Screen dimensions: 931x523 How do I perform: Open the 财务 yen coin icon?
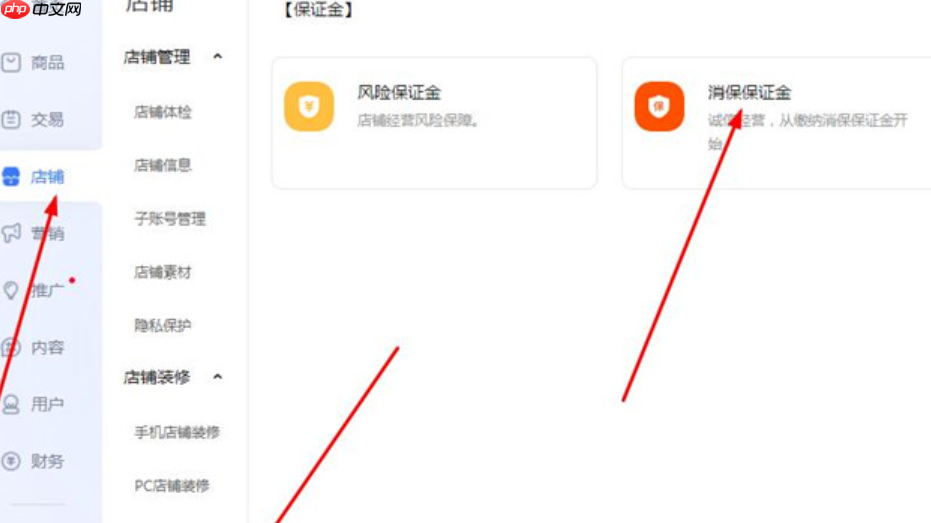tap(11, 461)
